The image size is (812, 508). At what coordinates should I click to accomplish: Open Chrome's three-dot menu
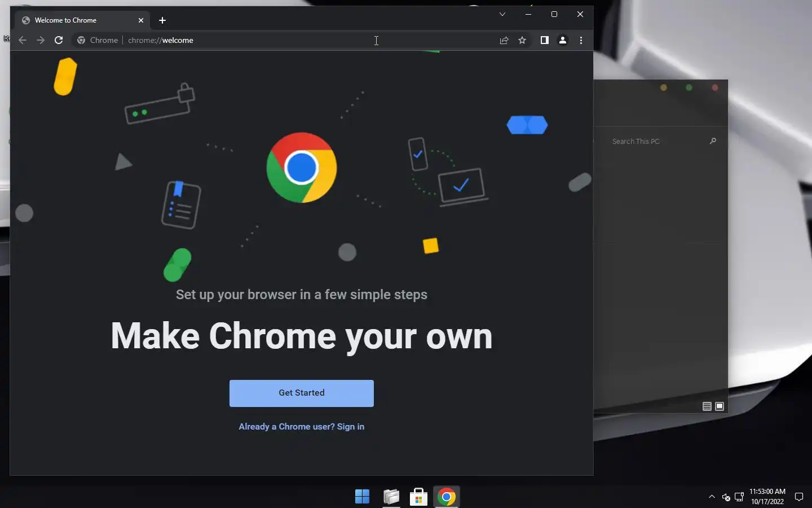pos(581,40)
